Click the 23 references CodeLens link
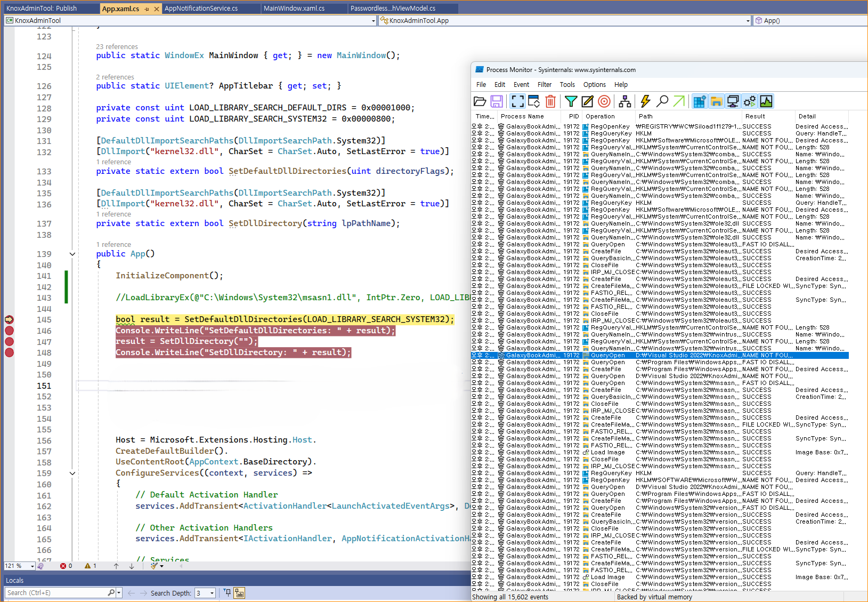The height and width of the screenshot is (602, 868). (117, 46)
